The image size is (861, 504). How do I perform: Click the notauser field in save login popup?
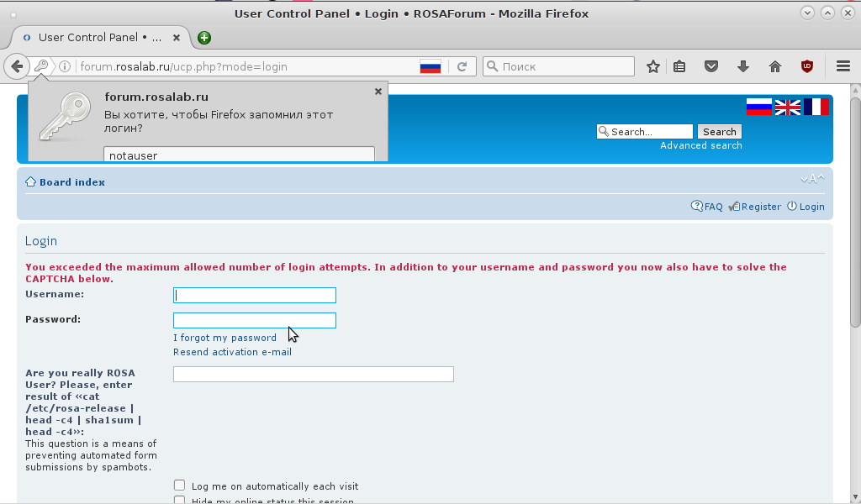[239, 154]
